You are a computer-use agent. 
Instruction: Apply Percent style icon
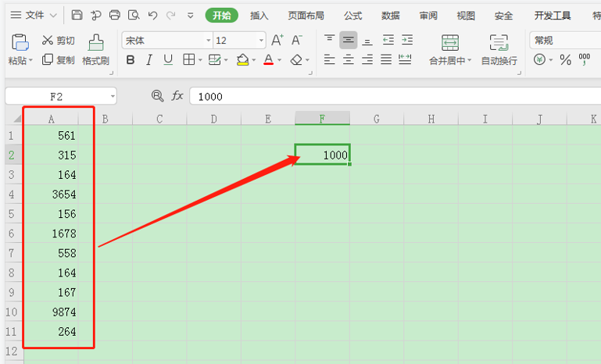[x=565, y=60]
